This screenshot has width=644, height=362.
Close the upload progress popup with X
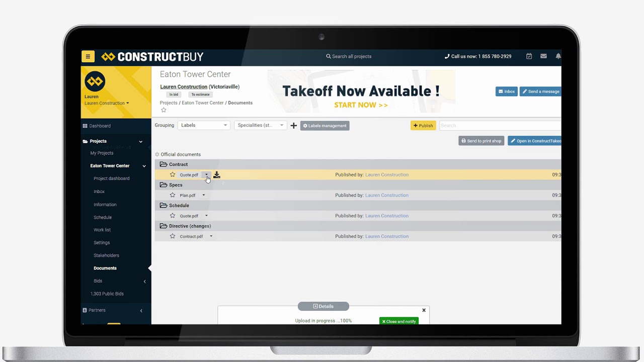tap(424, 310)
